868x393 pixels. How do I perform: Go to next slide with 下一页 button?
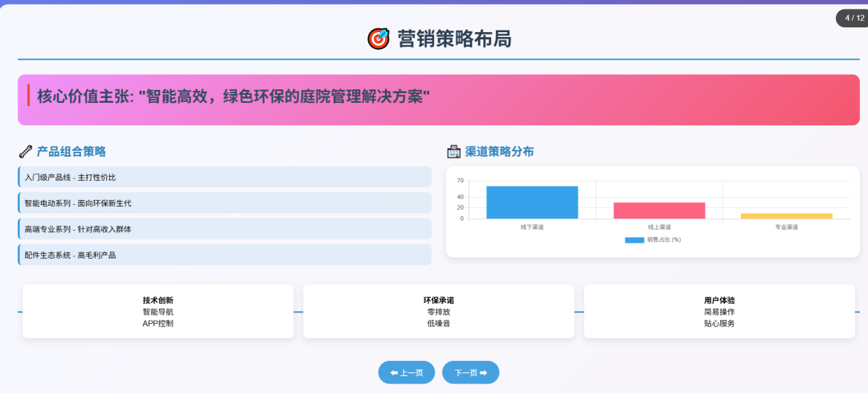tap(470, 373)
